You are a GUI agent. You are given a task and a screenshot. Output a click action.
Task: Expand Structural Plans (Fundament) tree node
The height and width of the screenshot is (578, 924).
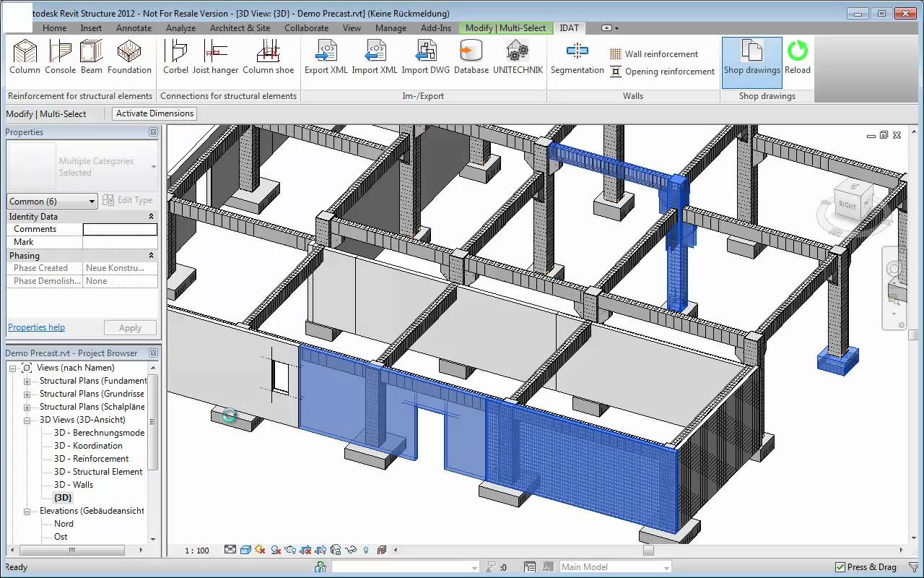pos(27,381)
